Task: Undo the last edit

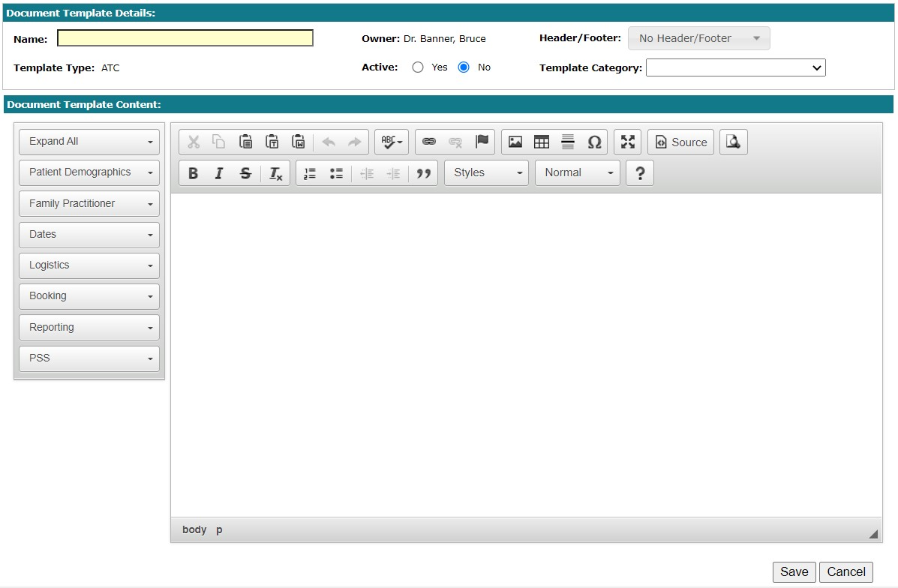Action: [x=328, y=142]
